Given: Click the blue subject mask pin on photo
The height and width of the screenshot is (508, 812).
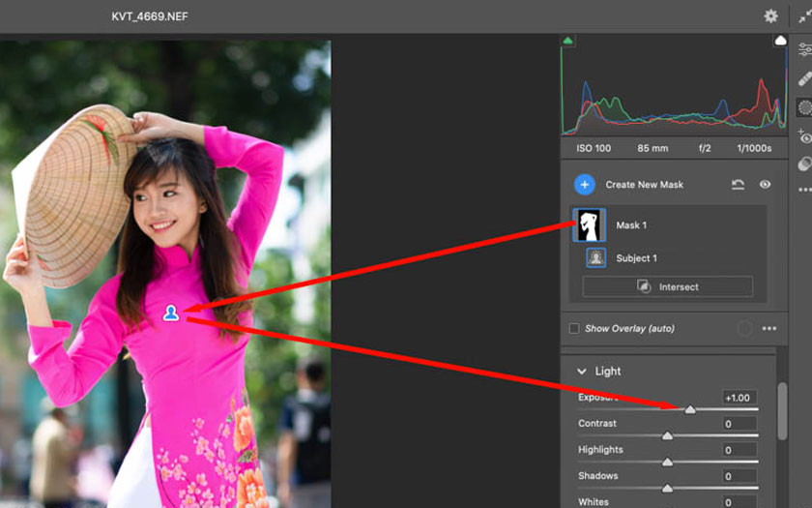Looking at the screenshot, I should point(171,314).
